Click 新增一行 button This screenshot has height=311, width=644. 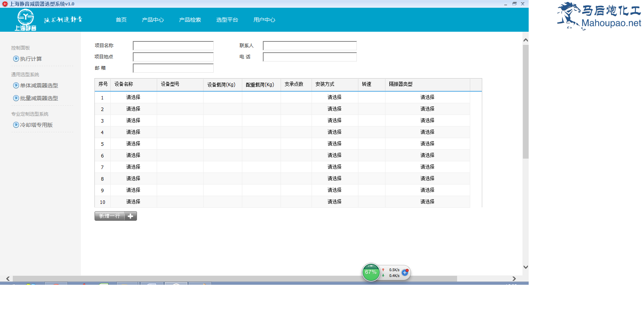pos(116,216)
